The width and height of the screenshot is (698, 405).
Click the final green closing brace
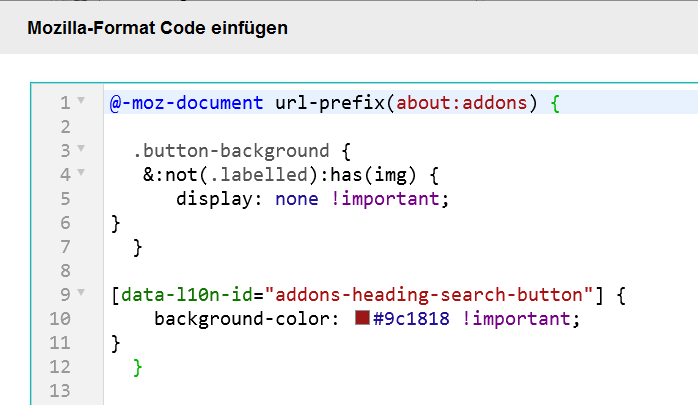(138, 367)
